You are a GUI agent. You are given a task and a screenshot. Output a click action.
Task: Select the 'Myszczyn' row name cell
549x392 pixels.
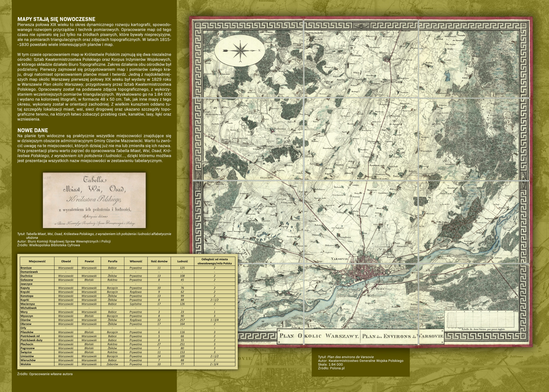click(37, 316)
